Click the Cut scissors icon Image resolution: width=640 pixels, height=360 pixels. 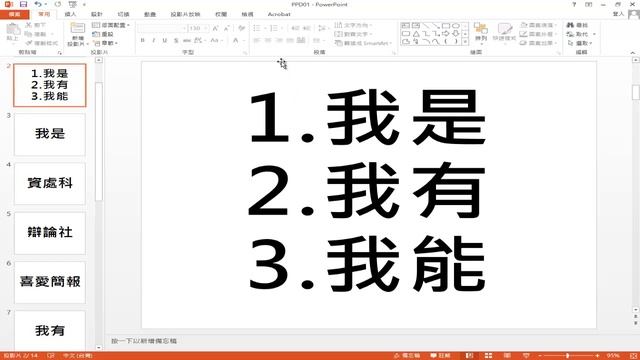(29, 25)
